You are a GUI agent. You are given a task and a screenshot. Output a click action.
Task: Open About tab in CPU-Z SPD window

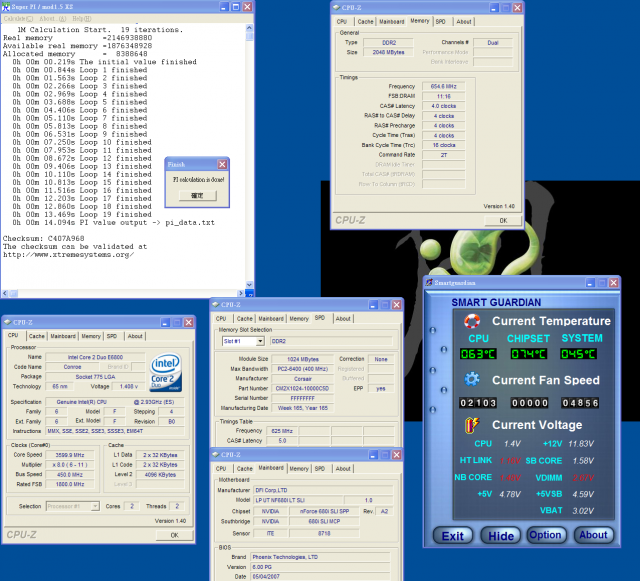pyautogui.click(x=343, y=318)
